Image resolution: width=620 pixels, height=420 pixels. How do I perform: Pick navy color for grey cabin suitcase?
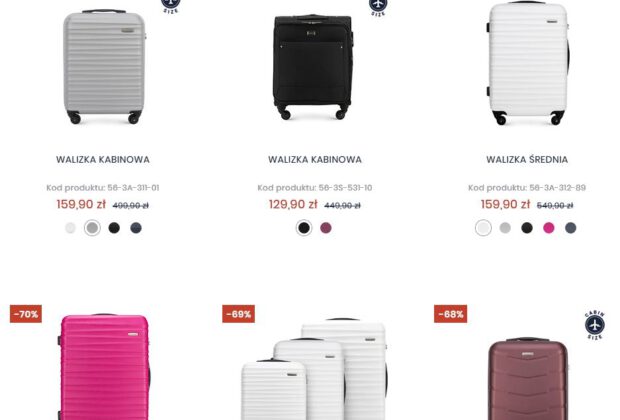coord(136,228)
